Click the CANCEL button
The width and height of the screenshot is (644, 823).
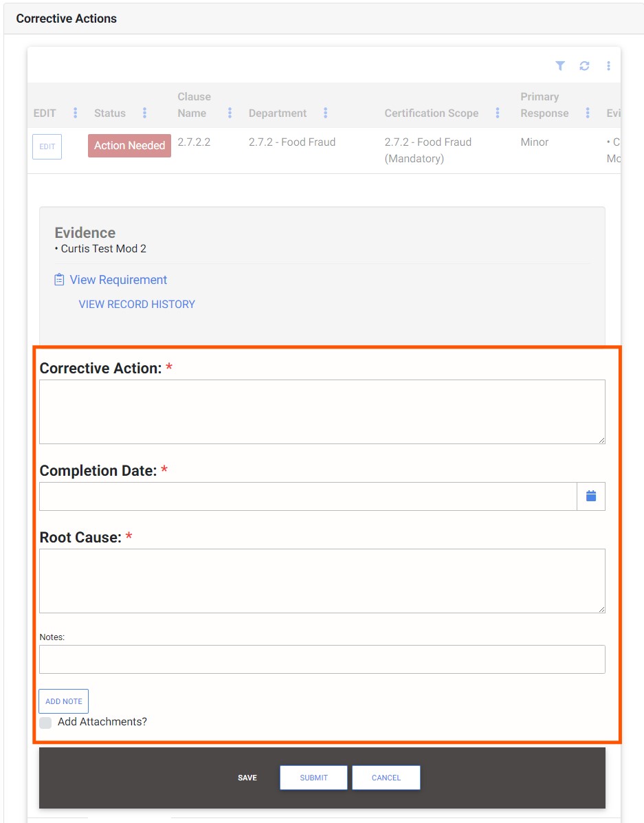pyautogui.click(x=386, y=778)
